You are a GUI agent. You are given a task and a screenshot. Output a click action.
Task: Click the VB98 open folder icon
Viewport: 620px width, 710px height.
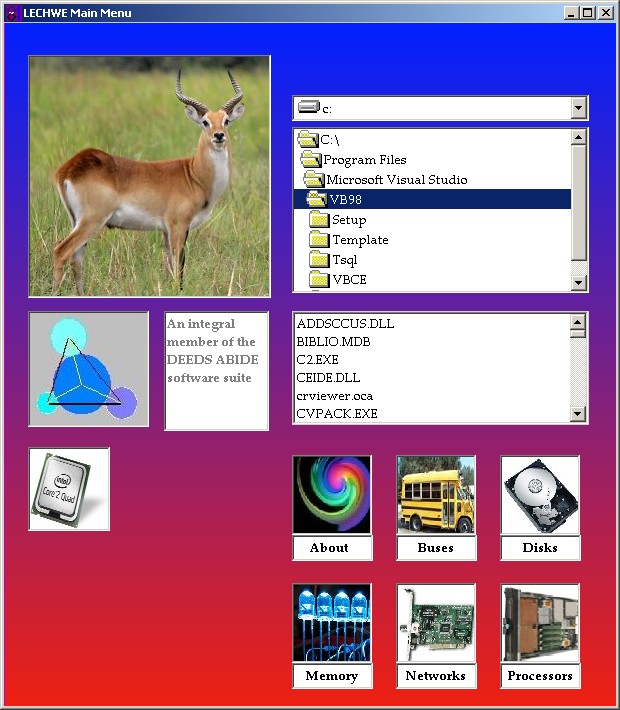click(317, 199)
